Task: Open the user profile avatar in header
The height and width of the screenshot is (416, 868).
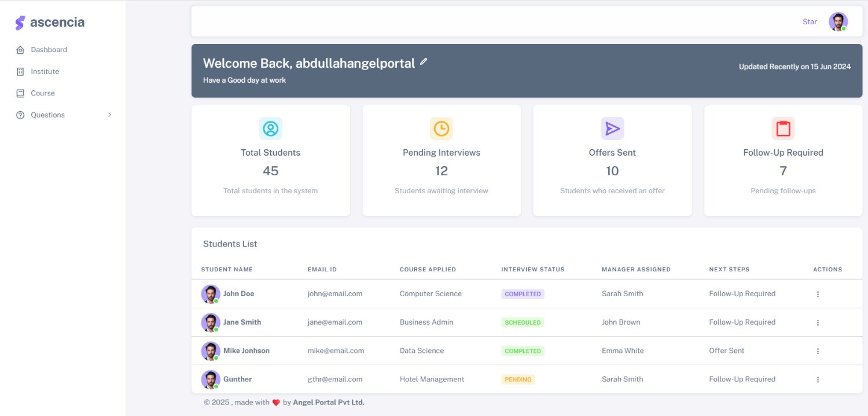Action: pyautogui.click(x=837, y=22)
